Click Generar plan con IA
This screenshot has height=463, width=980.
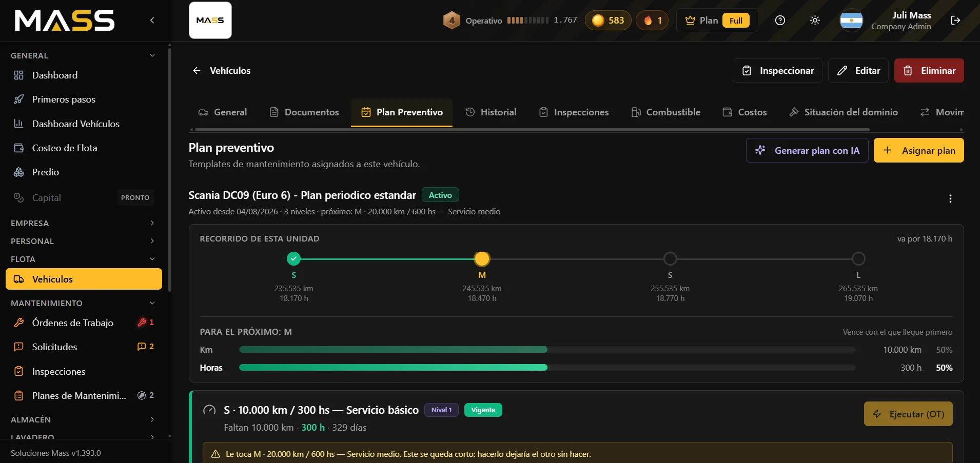click(x=807, y=150)
